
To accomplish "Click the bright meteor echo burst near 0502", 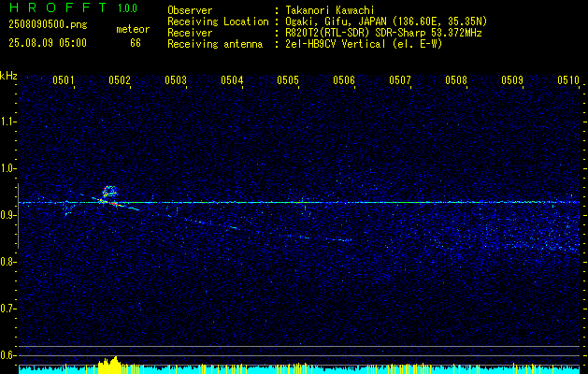I will [109, 196].
